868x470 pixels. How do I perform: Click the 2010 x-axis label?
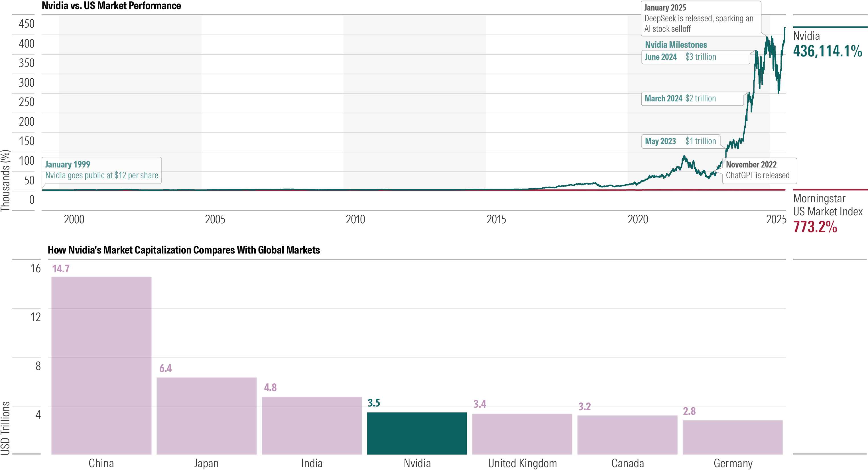tap(355, 220)
